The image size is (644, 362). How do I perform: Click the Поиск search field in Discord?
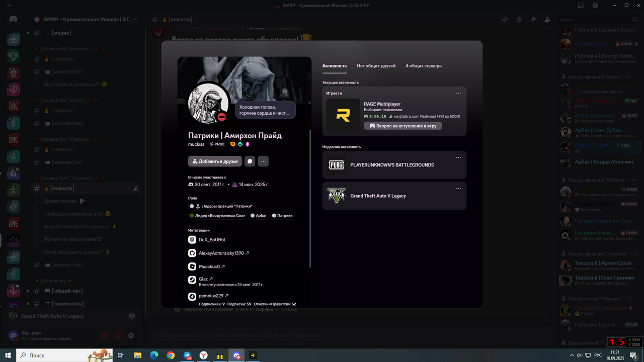click(x=599, y=19)
